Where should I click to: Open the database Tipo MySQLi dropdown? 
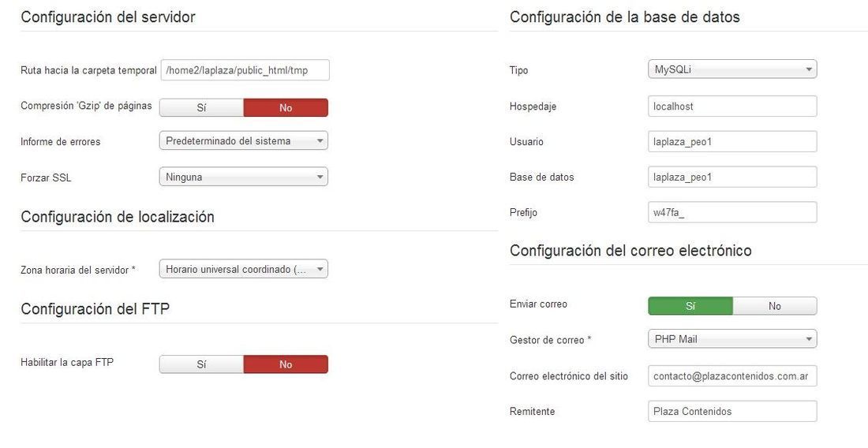tap(732, 69)
